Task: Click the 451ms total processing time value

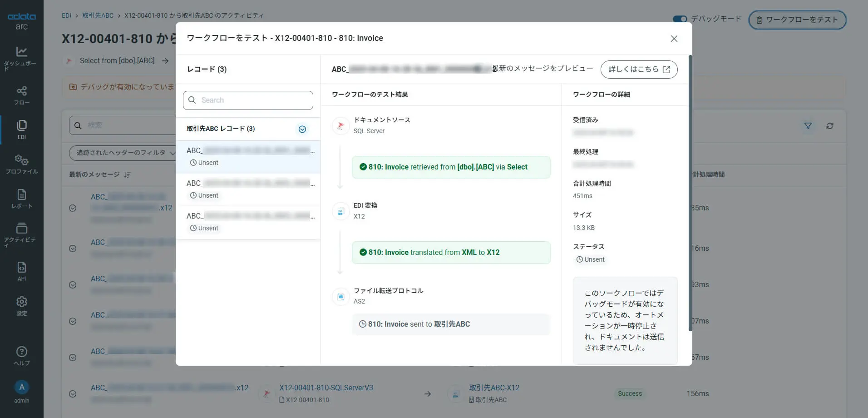Action: point(582,196)
